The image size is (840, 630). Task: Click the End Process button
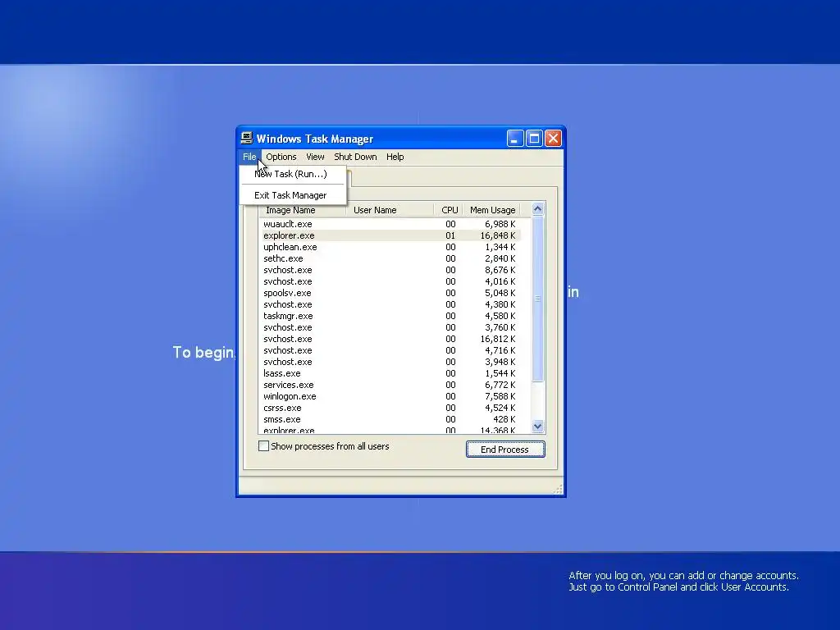coord(505,450)
